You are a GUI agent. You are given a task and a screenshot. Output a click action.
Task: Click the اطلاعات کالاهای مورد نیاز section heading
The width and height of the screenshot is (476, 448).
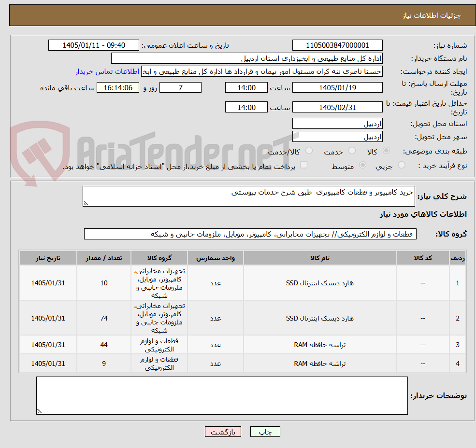(423, 214)
